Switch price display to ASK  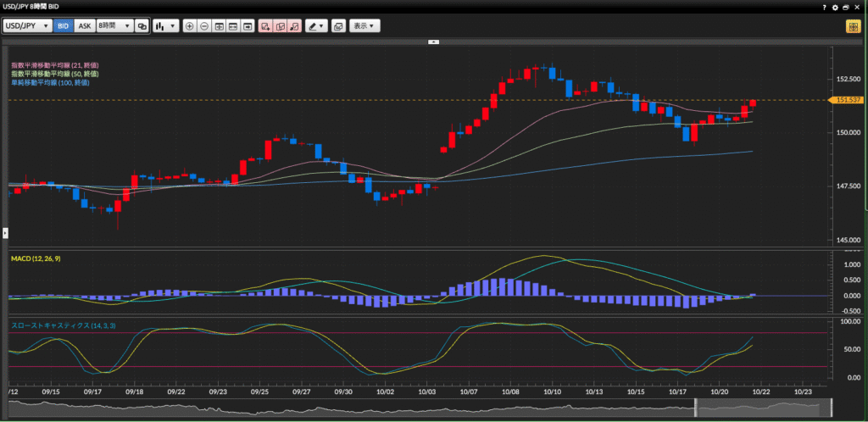click(85, 26)
